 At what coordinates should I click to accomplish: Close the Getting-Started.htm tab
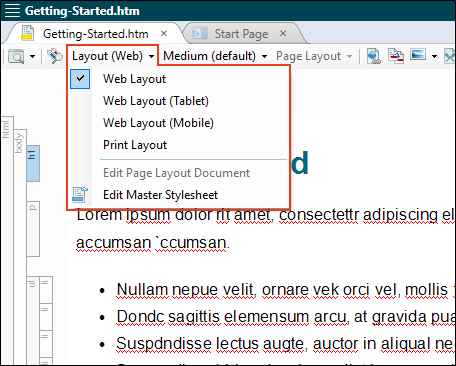point(163,33)
